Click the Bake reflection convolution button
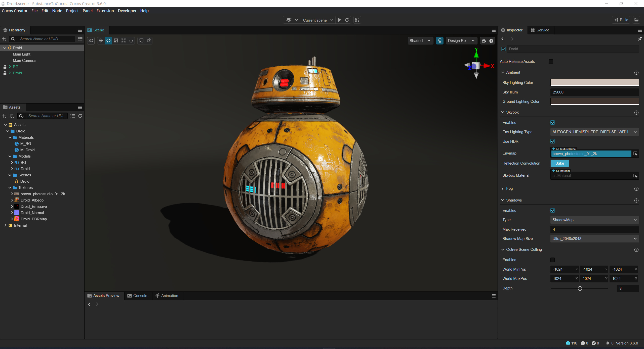 click(559, 163)
